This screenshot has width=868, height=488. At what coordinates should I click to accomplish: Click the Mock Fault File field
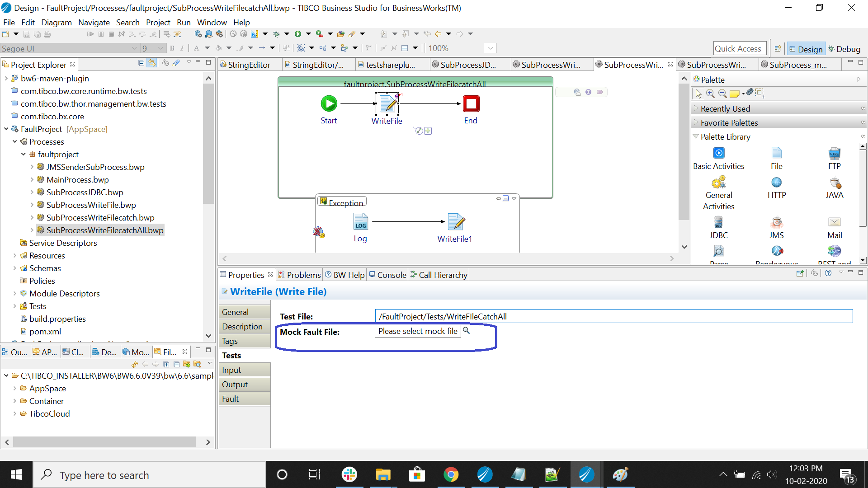(x=418, y=331)
